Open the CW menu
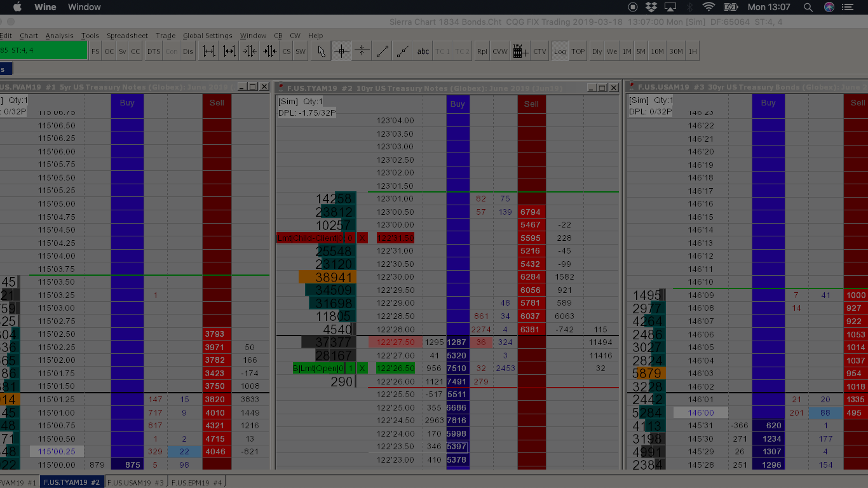 (x=295, y=36)
